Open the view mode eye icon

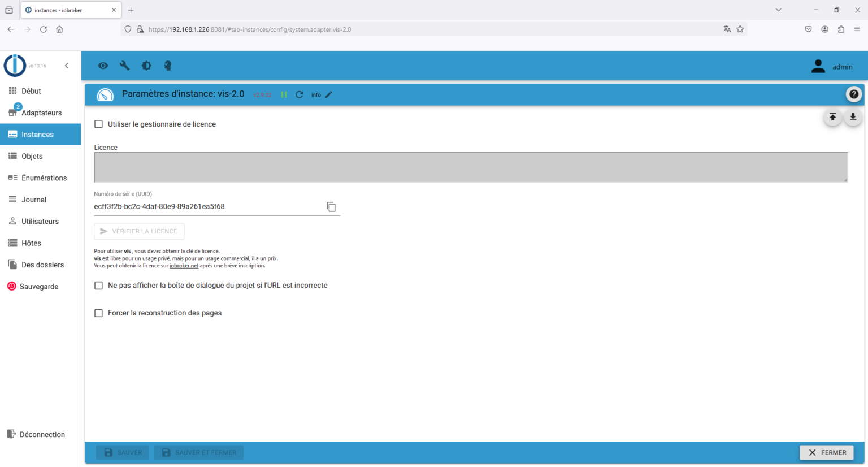point(103,66)
